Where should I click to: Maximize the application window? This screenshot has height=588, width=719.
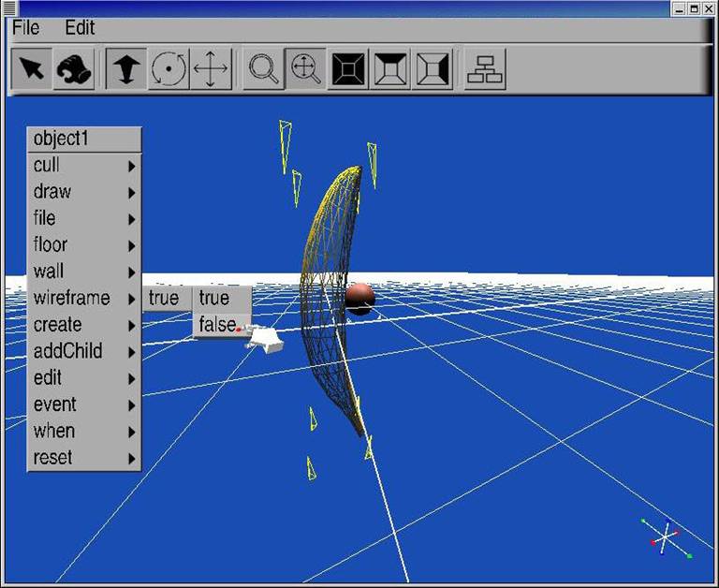[x=695, y=8]
